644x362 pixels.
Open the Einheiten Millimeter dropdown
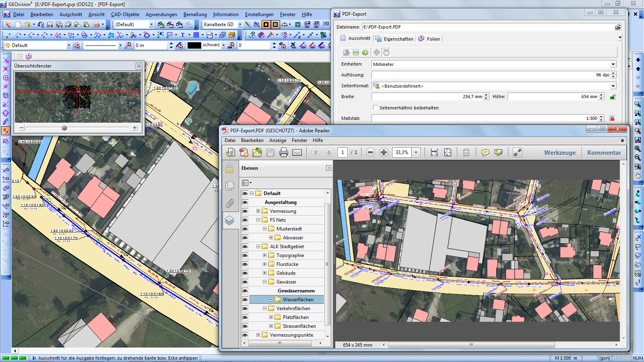coord(613,64)
